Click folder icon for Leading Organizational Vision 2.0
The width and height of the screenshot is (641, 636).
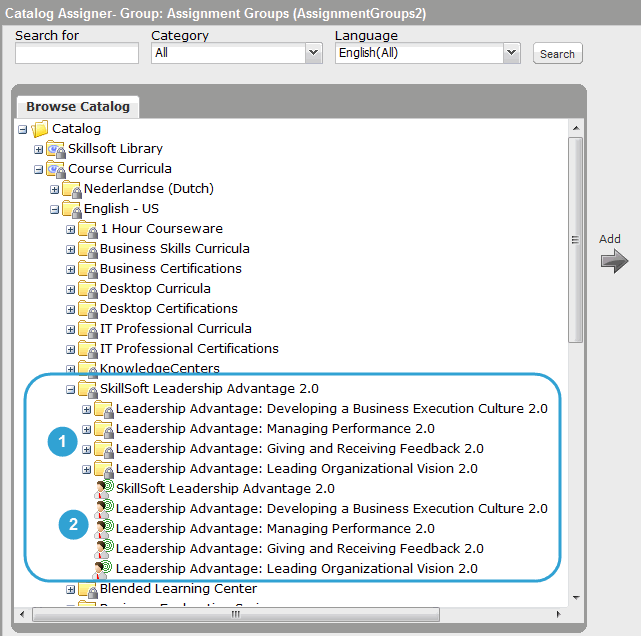104,469
